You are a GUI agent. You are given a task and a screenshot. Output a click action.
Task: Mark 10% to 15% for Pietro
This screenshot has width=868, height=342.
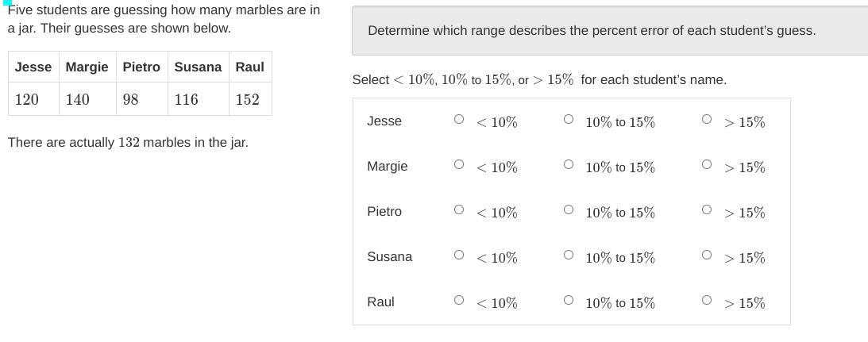[x=568, y=210]
